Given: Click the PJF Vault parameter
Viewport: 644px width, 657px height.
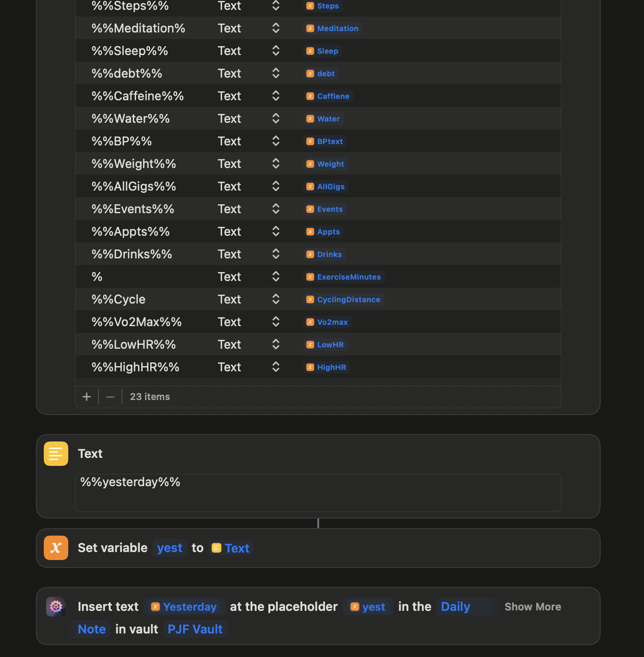Looking at the screenshot, I should (195, 629).
